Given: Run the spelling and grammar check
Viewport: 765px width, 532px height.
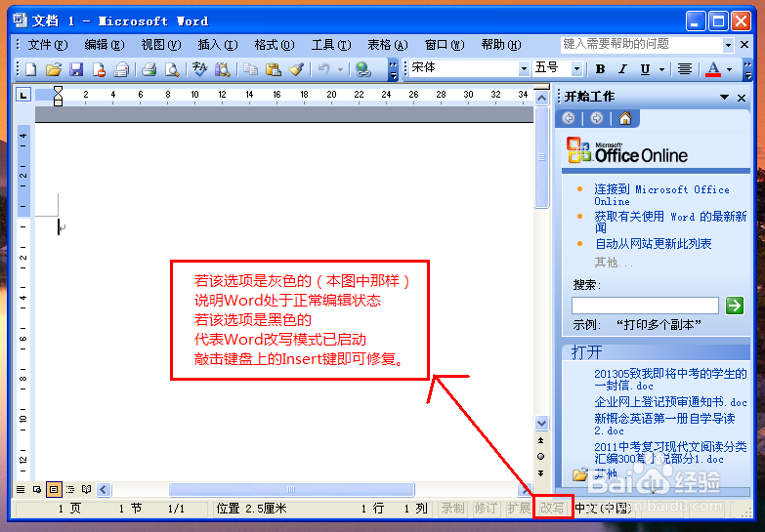Looking at the screenshot, I should 199,69.
